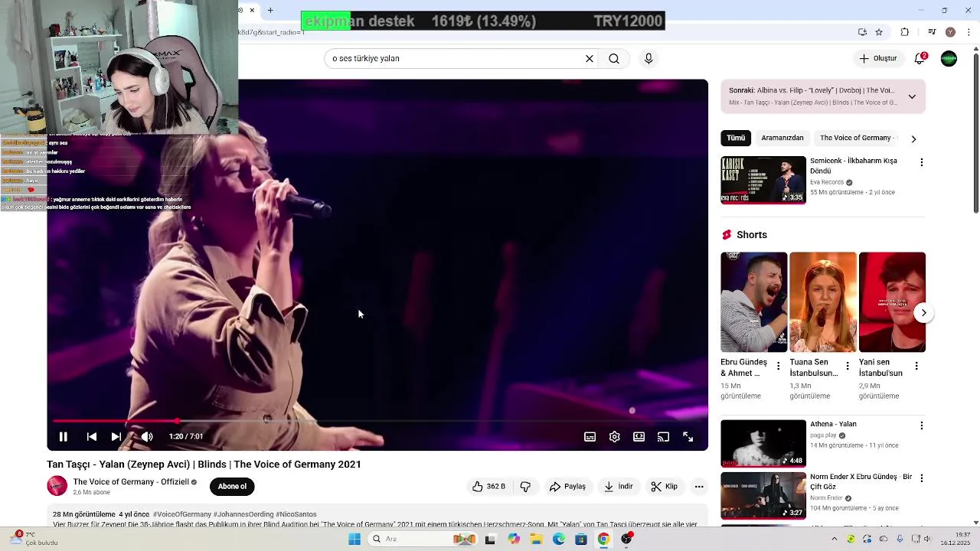Go to the previous video in player
The width and height of the screenshot is (980, 551).
coord(91,436)
